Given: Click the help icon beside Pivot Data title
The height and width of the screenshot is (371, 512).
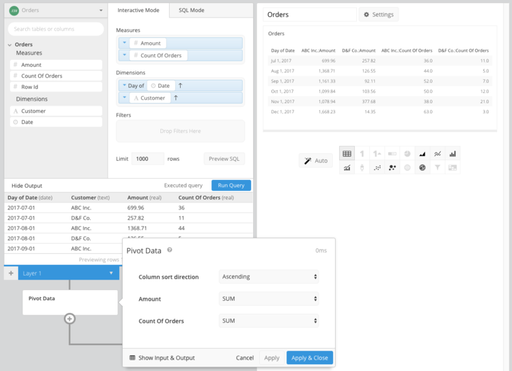Looking at the screenshot, I should click(x=170, y=250).
